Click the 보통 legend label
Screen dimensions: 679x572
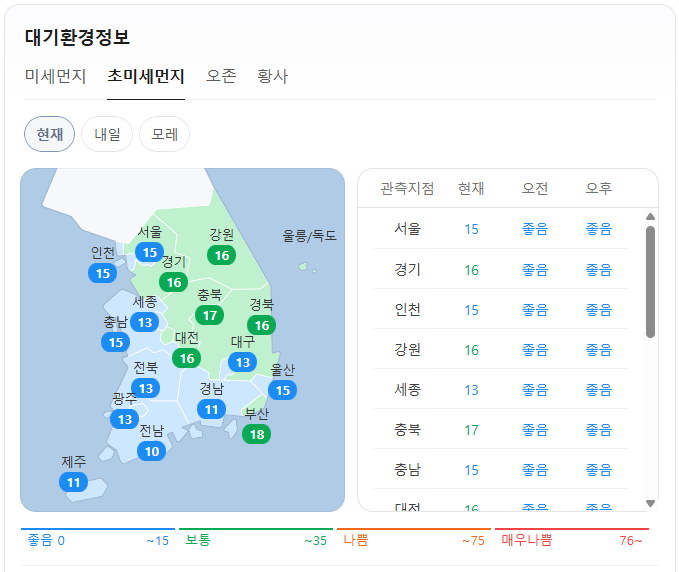pyautogui.click(x=198, y=540)
